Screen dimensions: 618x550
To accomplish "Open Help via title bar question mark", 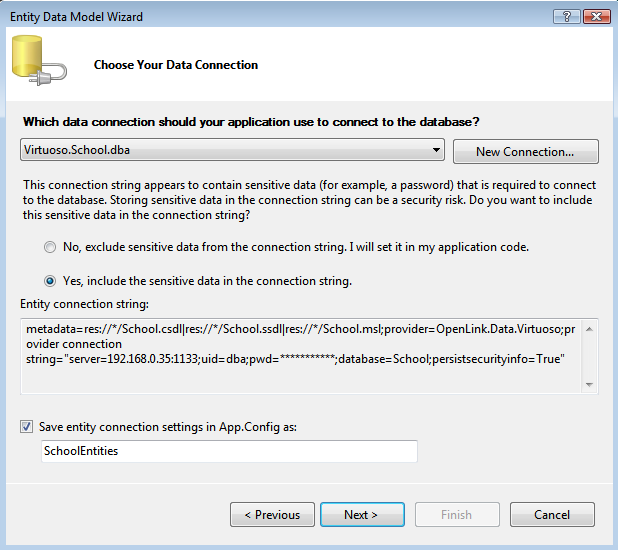I will coord(565,17).
